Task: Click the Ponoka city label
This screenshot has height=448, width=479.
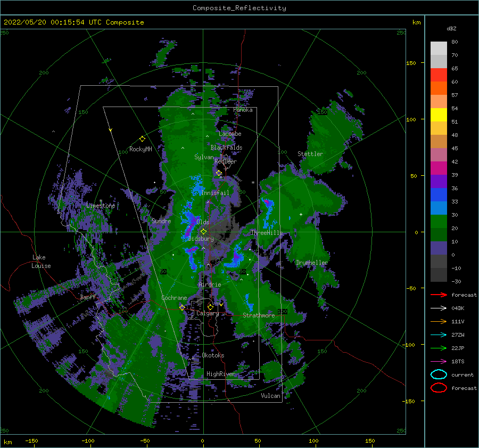Action: coord(243,110)
